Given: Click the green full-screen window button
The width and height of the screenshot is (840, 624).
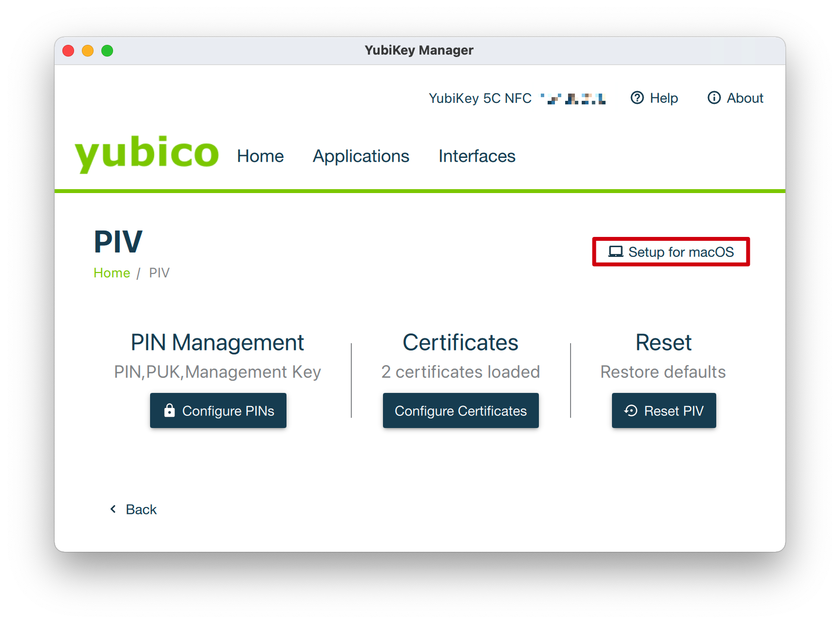Looking at the screenshot, I should [107, 51].
